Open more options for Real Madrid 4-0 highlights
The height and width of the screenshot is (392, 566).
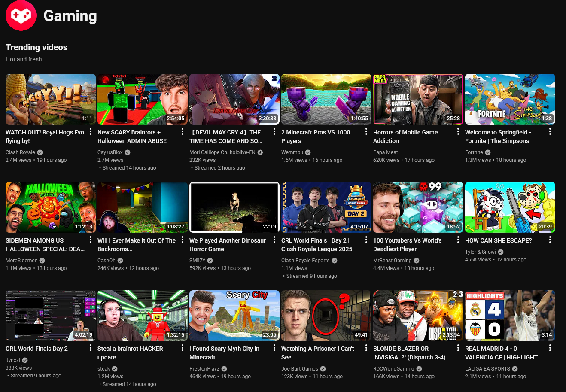click(x=550, y=348)
